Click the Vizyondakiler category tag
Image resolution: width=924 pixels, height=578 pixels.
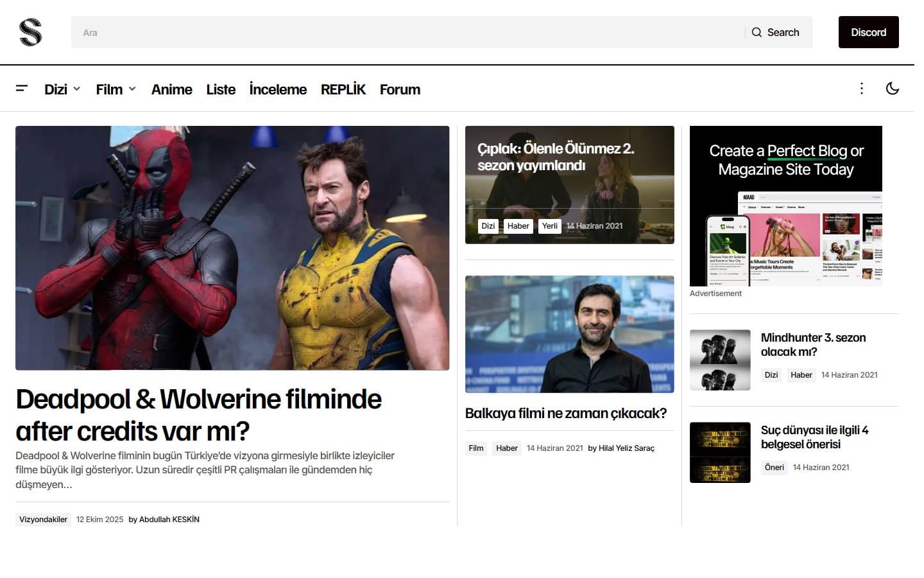click(x=43, y=520)
